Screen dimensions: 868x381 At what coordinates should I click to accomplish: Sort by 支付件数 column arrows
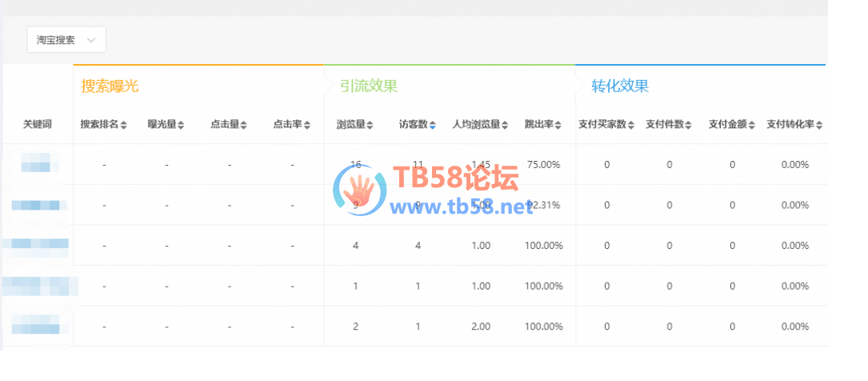[689, 125]
